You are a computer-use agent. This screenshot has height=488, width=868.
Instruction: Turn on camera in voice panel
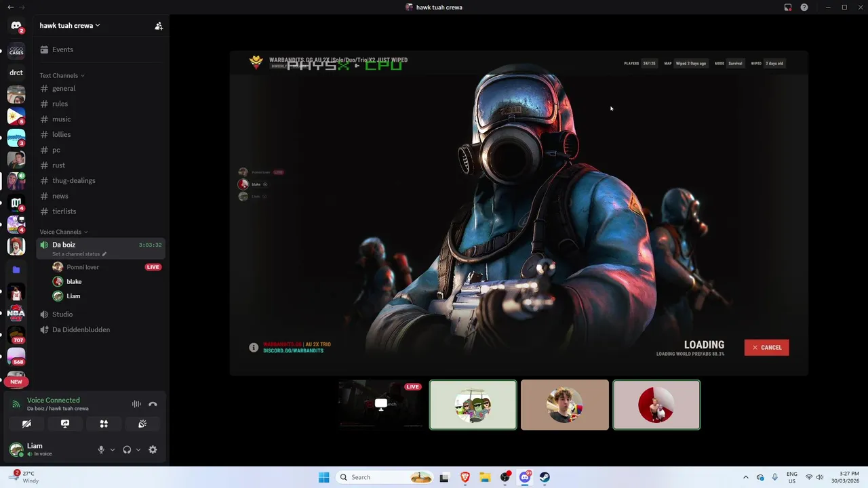(x=26, y=424)
